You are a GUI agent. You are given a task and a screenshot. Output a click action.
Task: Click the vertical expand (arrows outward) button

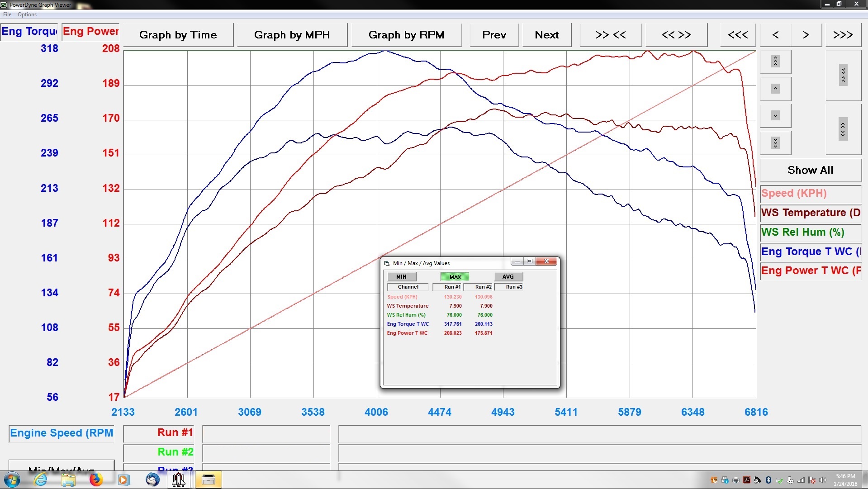pos(843,129)
